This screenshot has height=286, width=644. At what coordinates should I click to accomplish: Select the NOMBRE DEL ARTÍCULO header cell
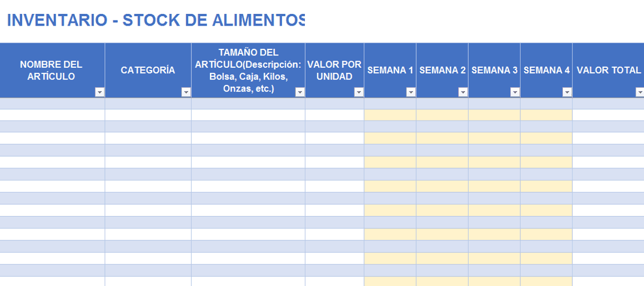point(51,71)
